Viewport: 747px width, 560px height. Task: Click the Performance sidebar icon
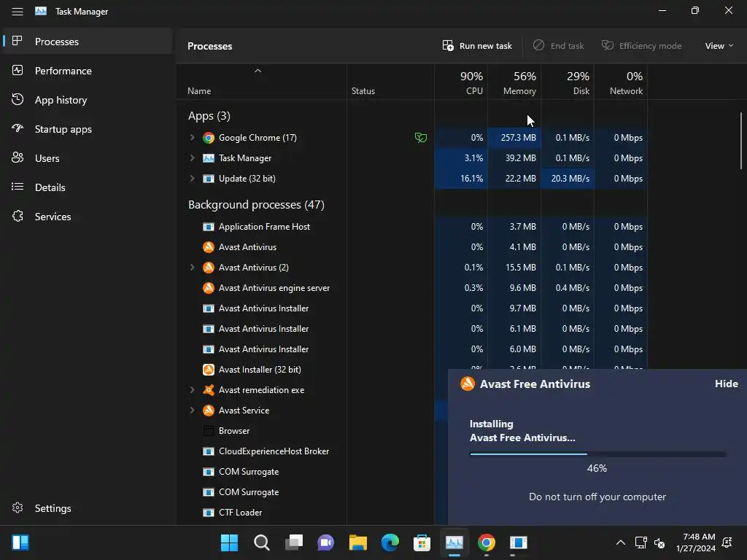point(18,71)
